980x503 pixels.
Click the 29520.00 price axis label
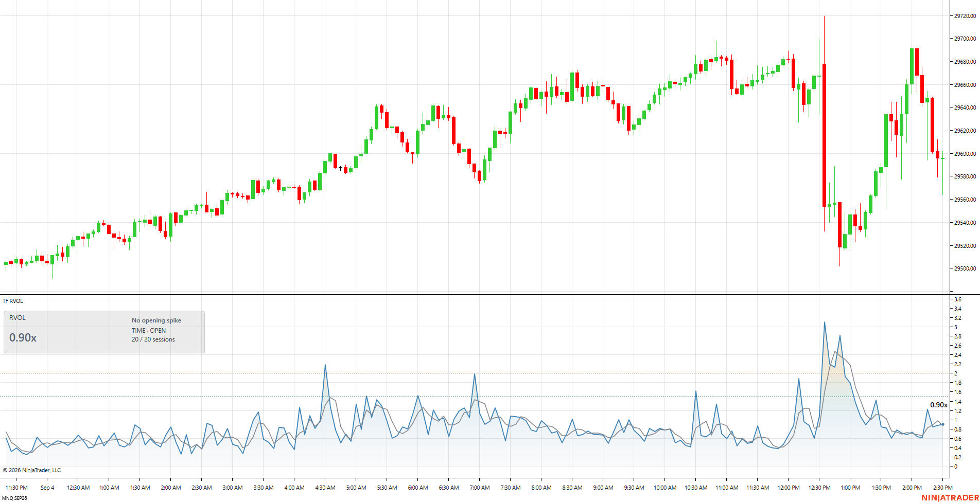point(965,246)
